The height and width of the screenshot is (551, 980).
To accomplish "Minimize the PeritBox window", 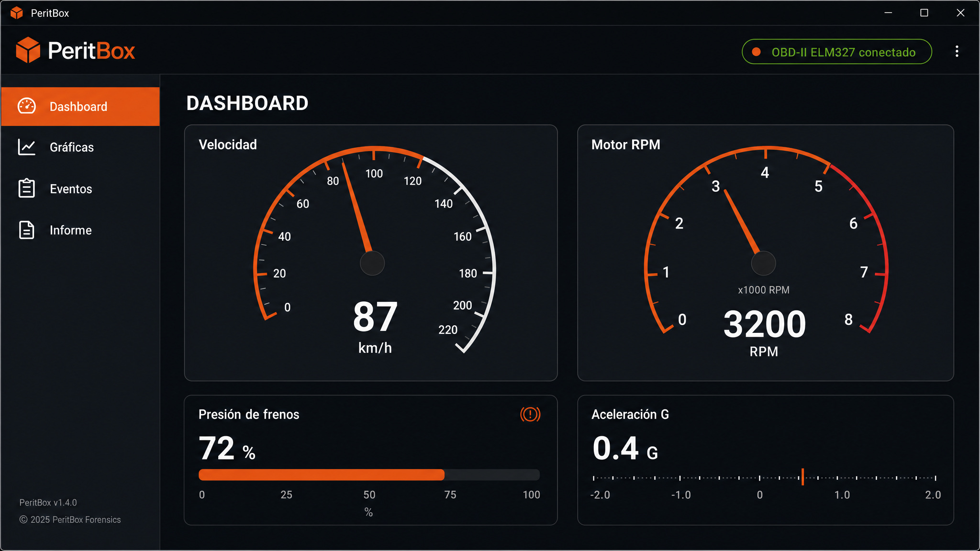I will 888,13.
